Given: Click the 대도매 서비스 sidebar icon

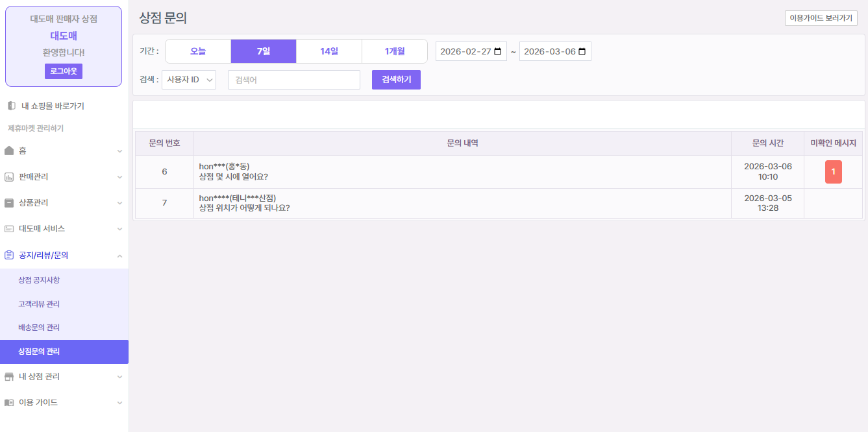Looking at the screenshot, I should (9, 229).
